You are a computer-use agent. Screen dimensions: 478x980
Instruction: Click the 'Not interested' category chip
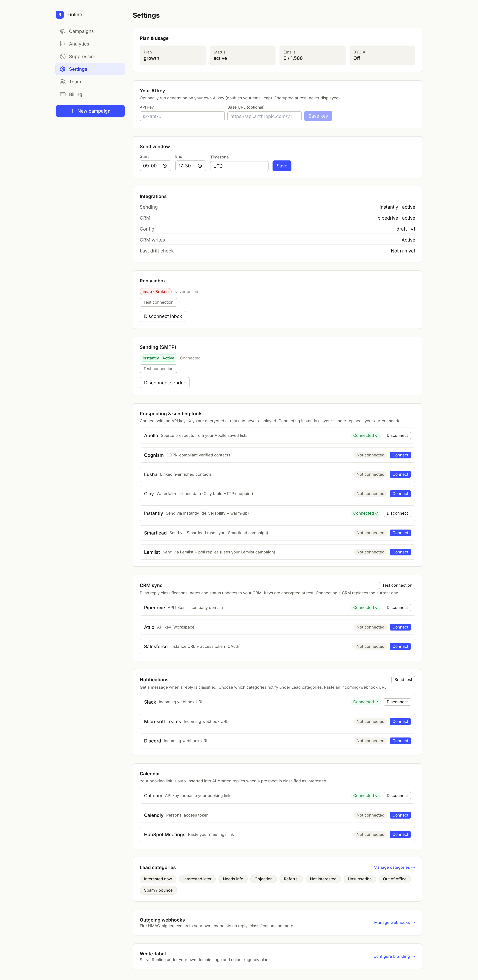coord(323,879)
